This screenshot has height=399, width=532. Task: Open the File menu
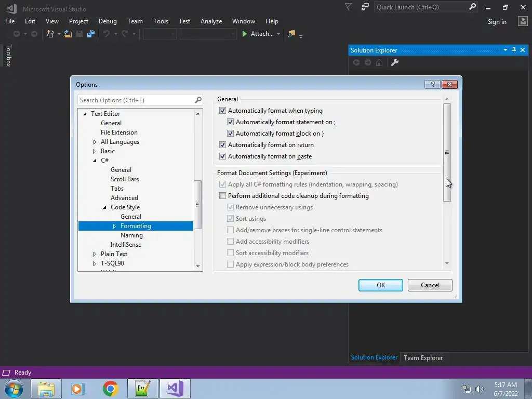[x=10, y=21]
